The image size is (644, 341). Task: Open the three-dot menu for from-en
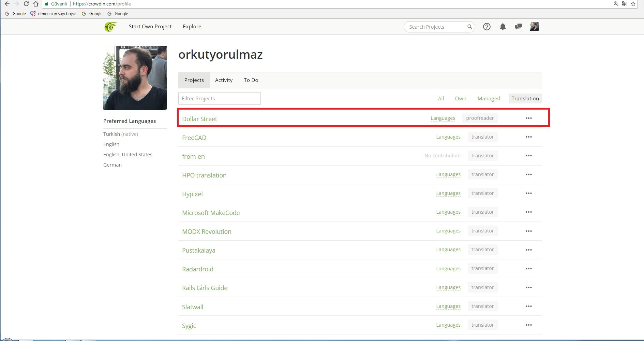529,156
